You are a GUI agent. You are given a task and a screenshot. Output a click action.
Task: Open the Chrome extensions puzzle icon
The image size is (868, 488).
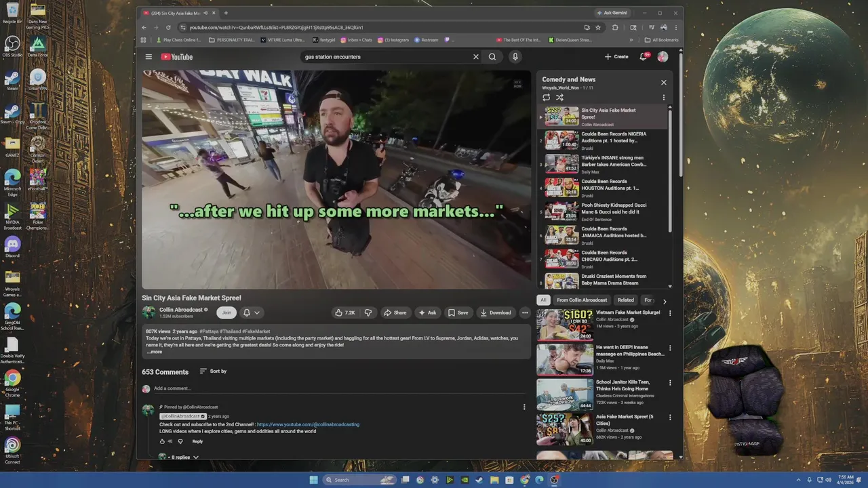[615, 27]
